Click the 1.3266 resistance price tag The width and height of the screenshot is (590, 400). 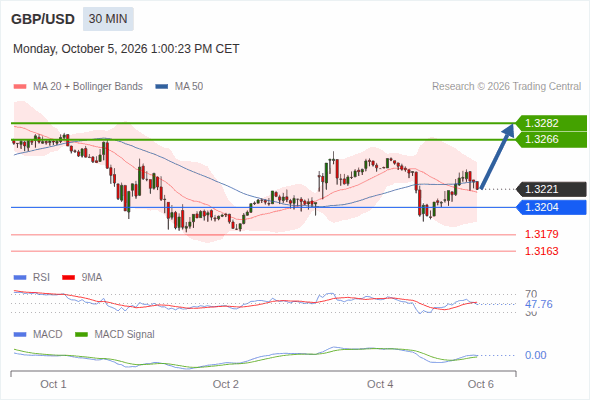[551, 140]
